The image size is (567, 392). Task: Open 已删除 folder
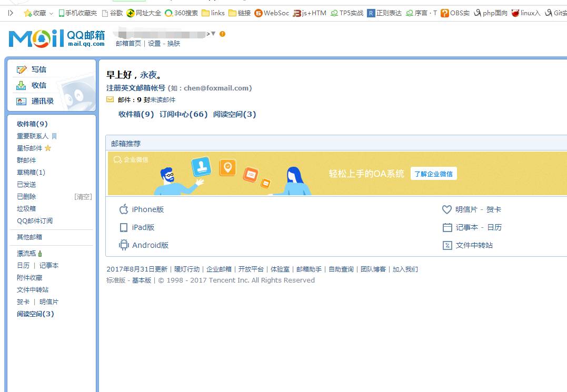(x=26, y=197)
